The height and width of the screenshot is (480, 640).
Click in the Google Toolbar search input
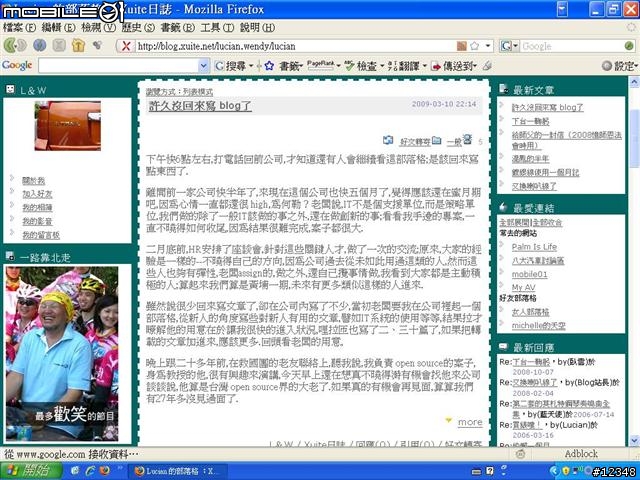pyautogui.click(x=119, y=66)
